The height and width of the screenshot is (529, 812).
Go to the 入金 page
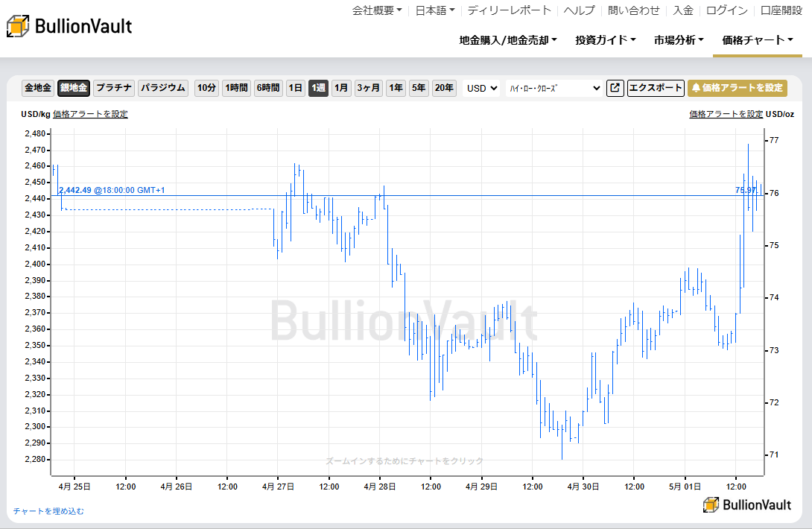(683, 10)
